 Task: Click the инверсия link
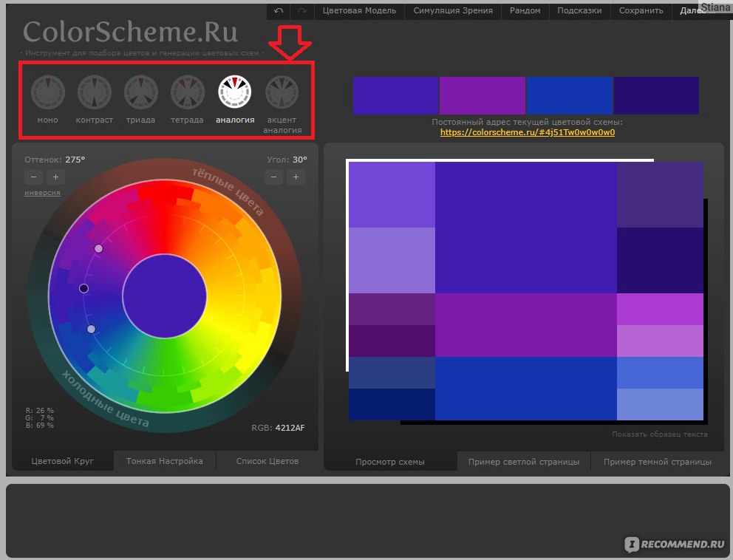pos(42,193)
